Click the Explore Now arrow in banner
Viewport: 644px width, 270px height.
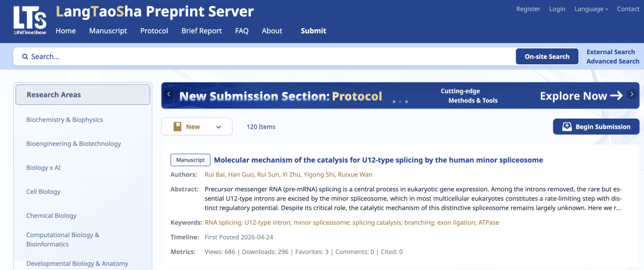click(x=616, y=96)
